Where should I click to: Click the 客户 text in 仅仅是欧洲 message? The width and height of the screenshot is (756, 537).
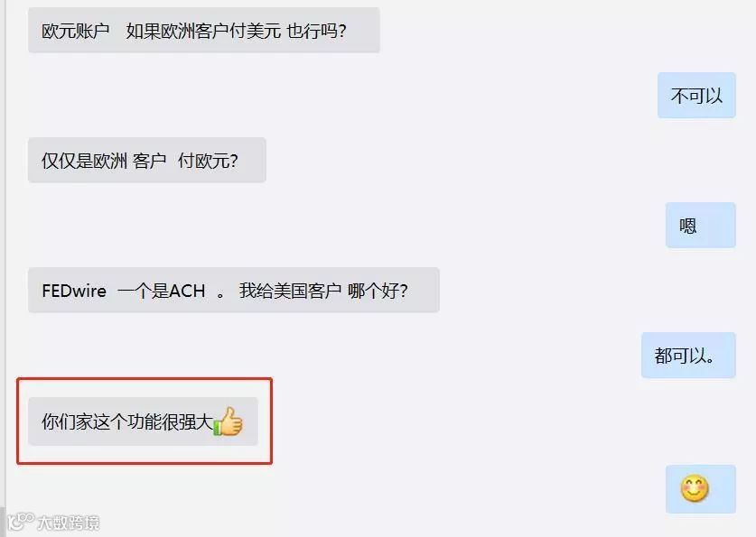(x=149, y=161)
